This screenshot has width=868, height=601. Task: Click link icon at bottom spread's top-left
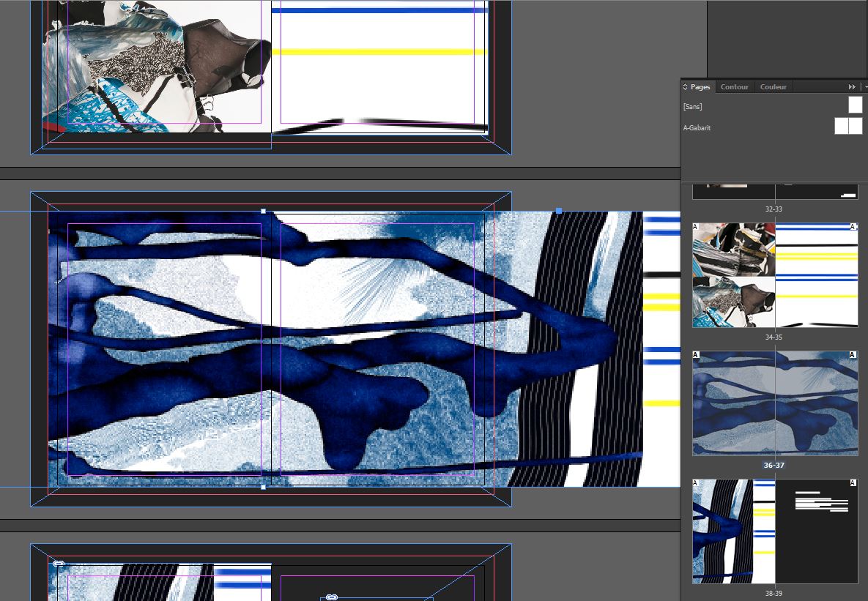point(58,563)
